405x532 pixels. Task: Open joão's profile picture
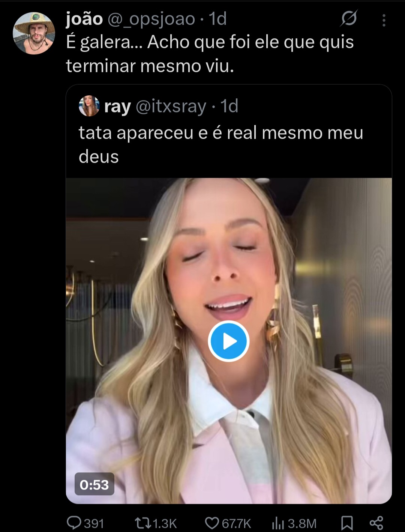34,33
